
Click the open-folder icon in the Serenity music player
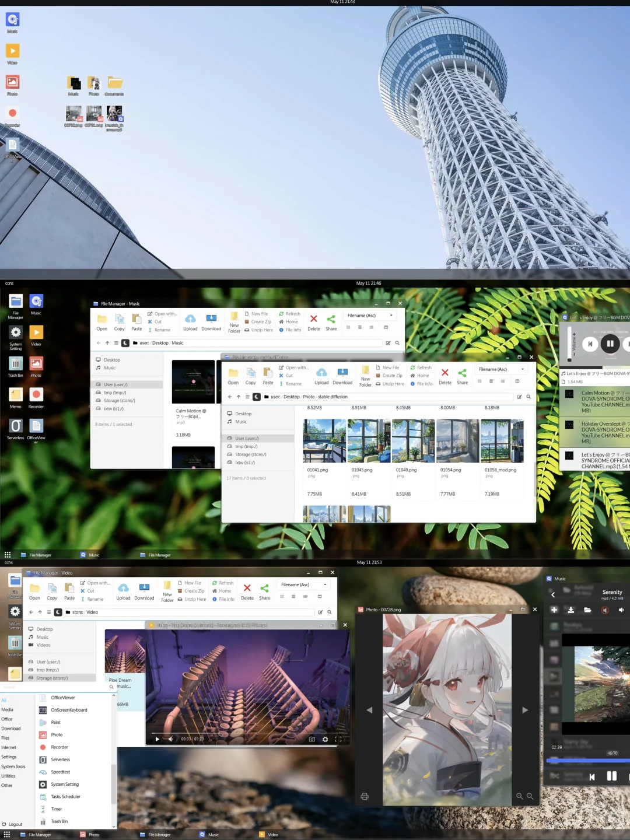tap(587, 610)
